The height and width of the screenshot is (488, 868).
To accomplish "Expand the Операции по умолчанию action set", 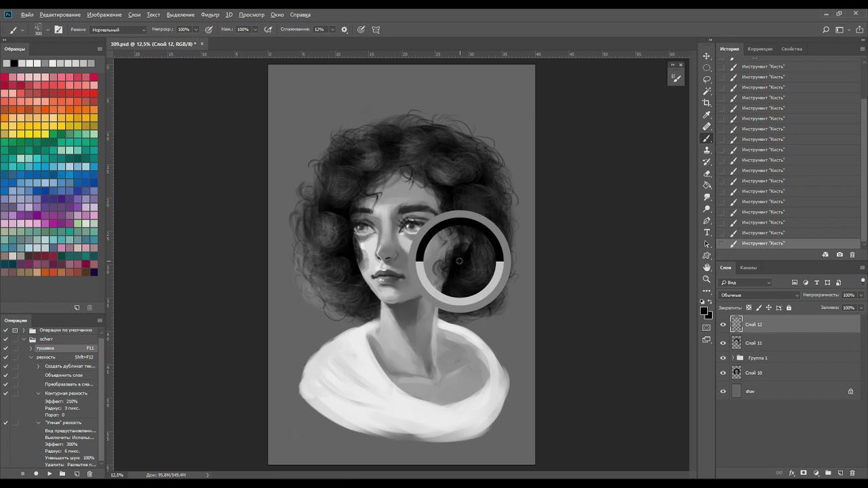I will pyautogui.click(x=24, y=330).
